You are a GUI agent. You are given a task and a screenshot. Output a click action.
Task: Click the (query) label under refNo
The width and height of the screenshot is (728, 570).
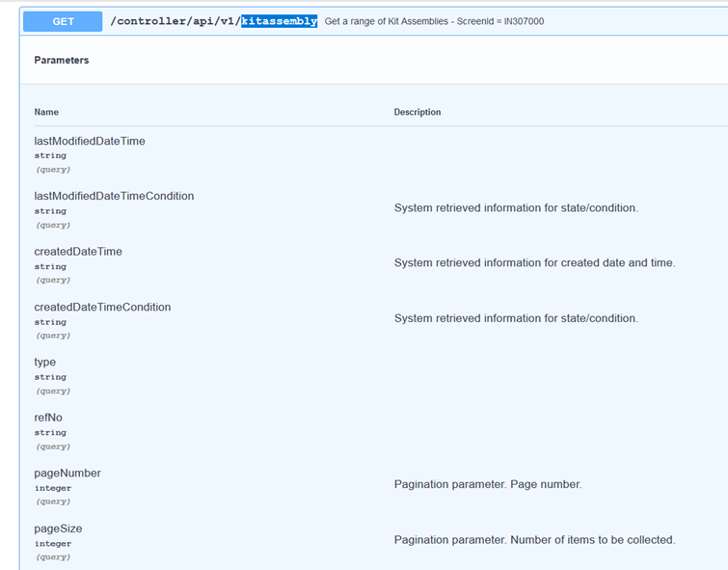[53, 447]
